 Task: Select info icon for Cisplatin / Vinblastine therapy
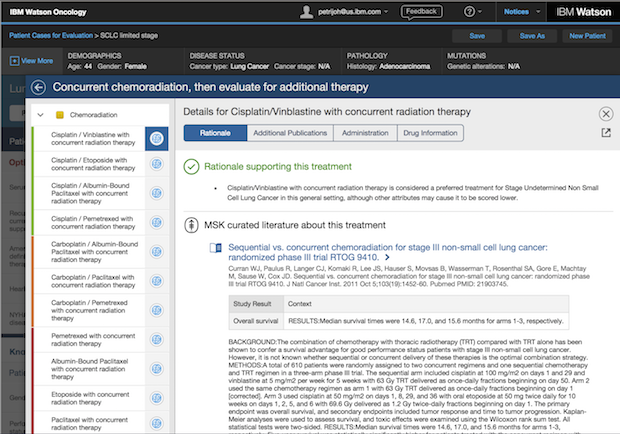[157, 139]
